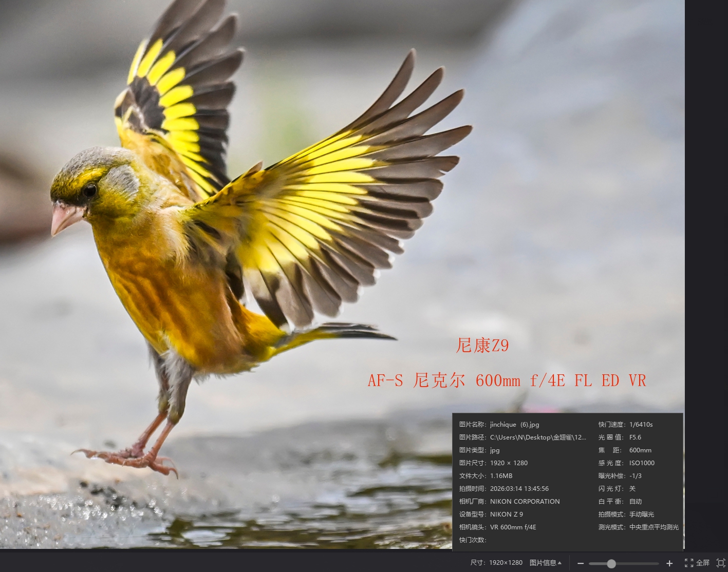Click the fit-to-window icon at bottom right
The height and width of the screenshot is (572, 728).
[721, 563]
